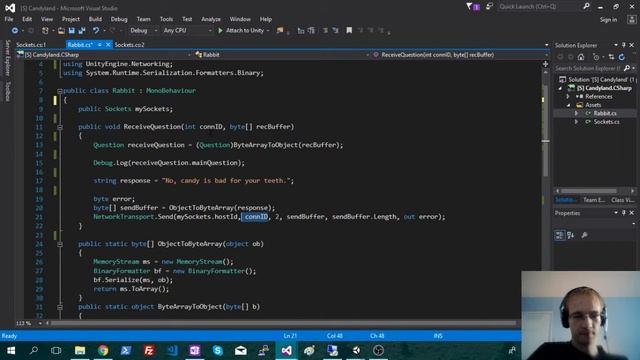
Task: Click the Refresh icon in Solution Explorer
Action: pyautogui.click(x=622, y=57)
